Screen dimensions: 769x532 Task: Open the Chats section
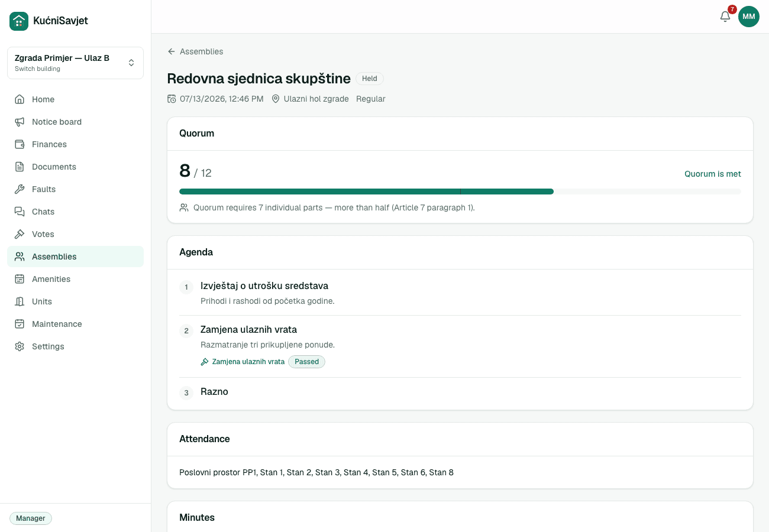point(75,212)
